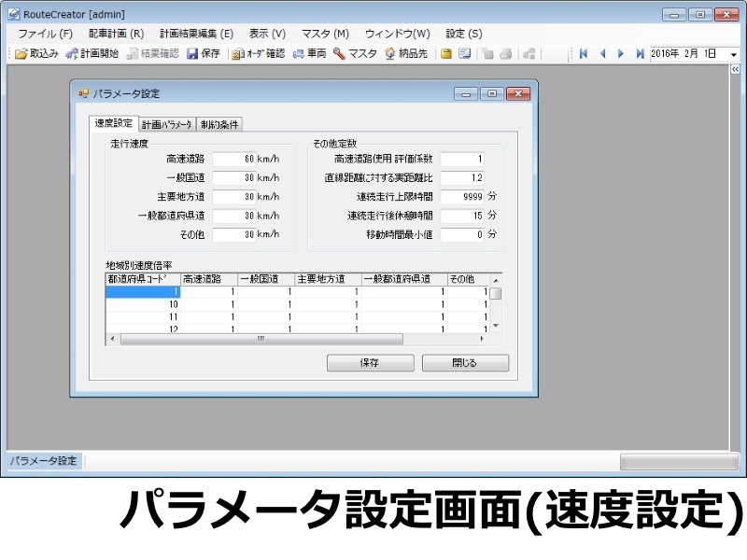Go to next date with right arrow icon
Viewport: 747px width, 560px height.
(x=621, y=53)
